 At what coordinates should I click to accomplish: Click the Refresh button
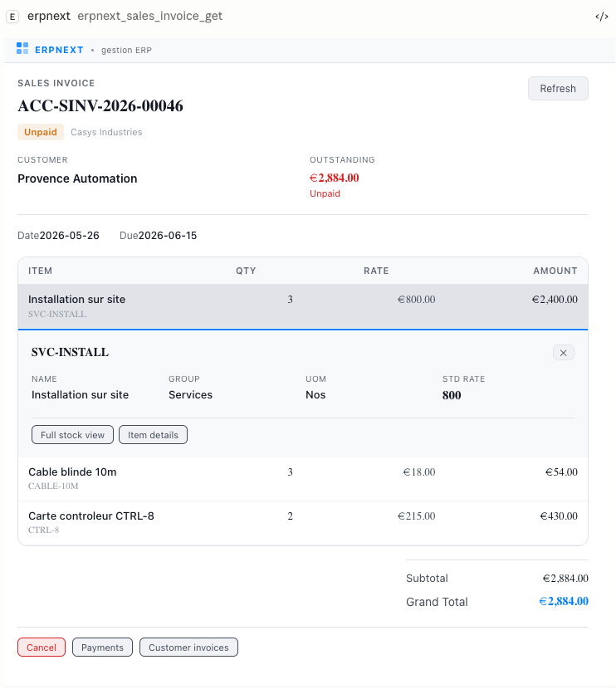[x=558, y=88]
